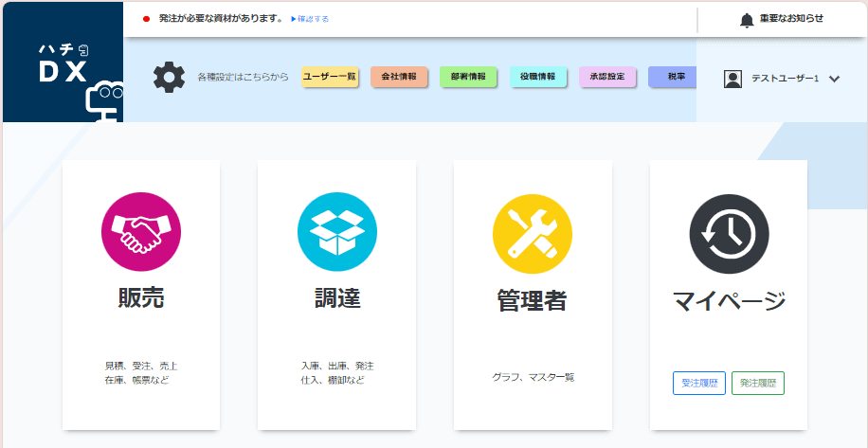Expand the テストユーザー1 dropdown chevron
The image size is (868, 448).
pyautogui.click(x=834, y=79)
